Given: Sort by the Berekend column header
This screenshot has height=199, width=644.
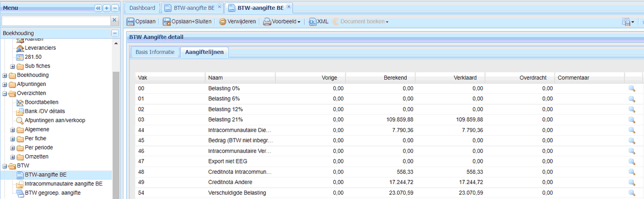Looking at the screenshot, I should 380,78.
